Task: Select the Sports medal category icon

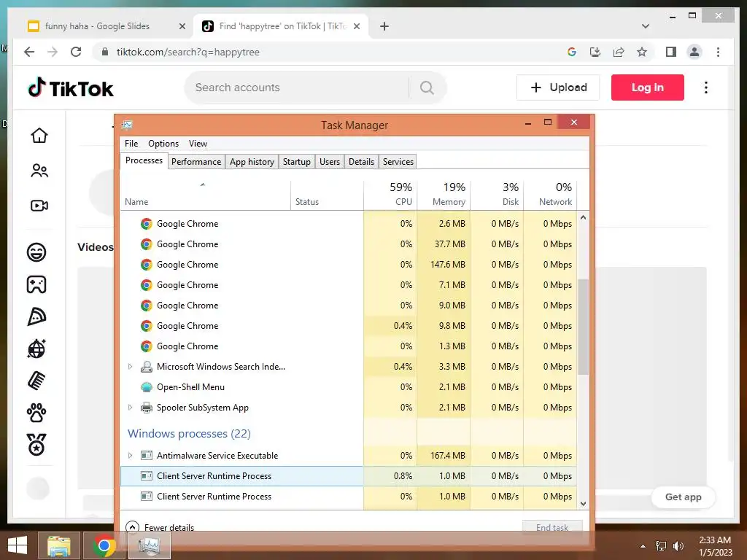Action: pos(36,445)
